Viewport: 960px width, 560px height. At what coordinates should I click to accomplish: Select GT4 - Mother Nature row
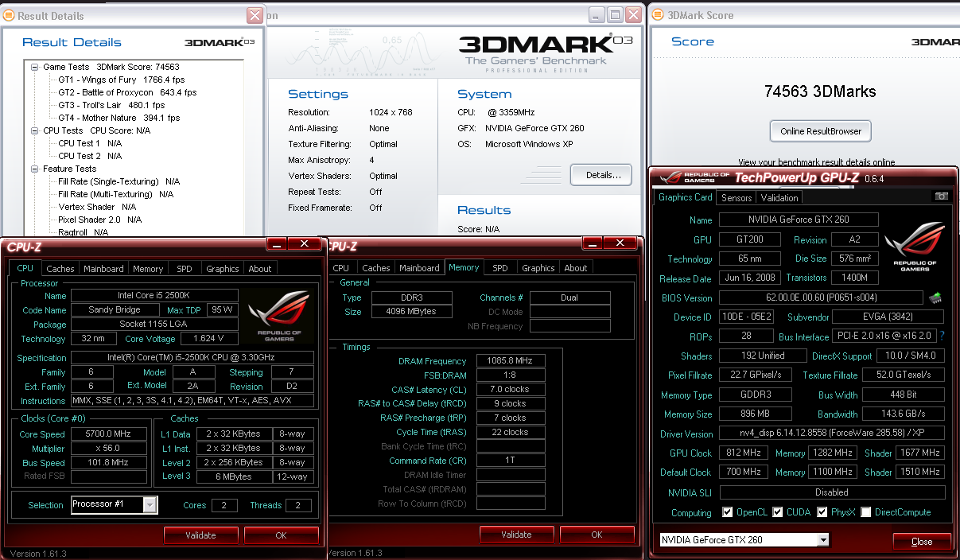tap(119, 118)
